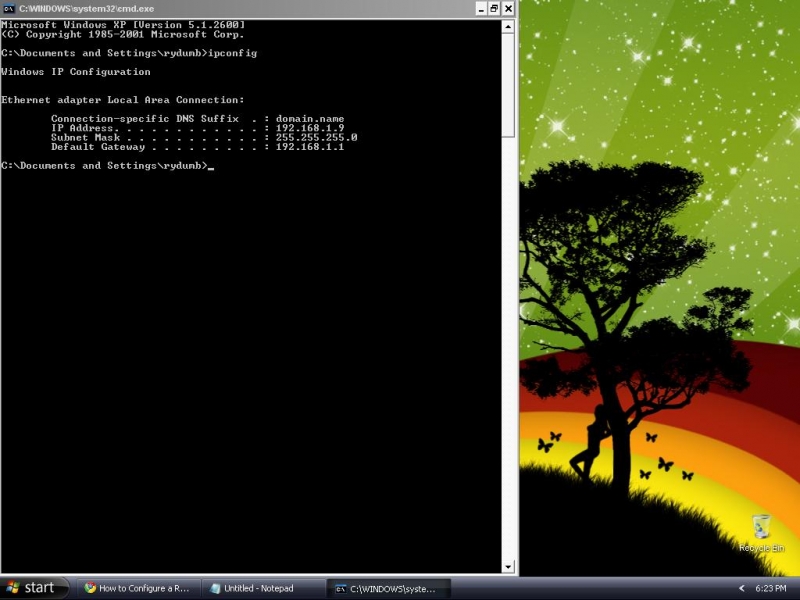This screenshot has height=600, width=800.
Task: Restore down the cmd.exe window
Action: pos(493,8)
